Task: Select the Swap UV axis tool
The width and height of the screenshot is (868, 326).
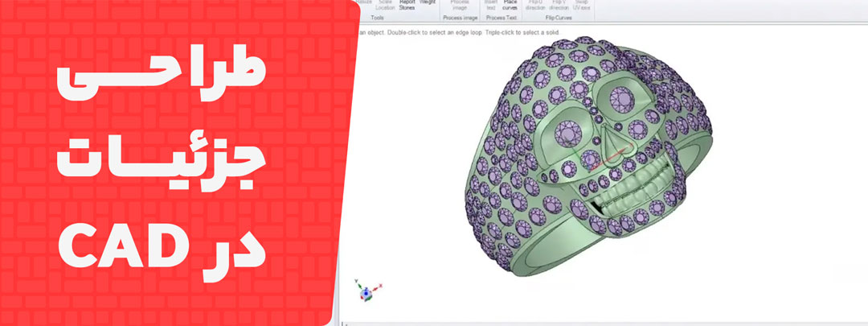Action: 581,4
